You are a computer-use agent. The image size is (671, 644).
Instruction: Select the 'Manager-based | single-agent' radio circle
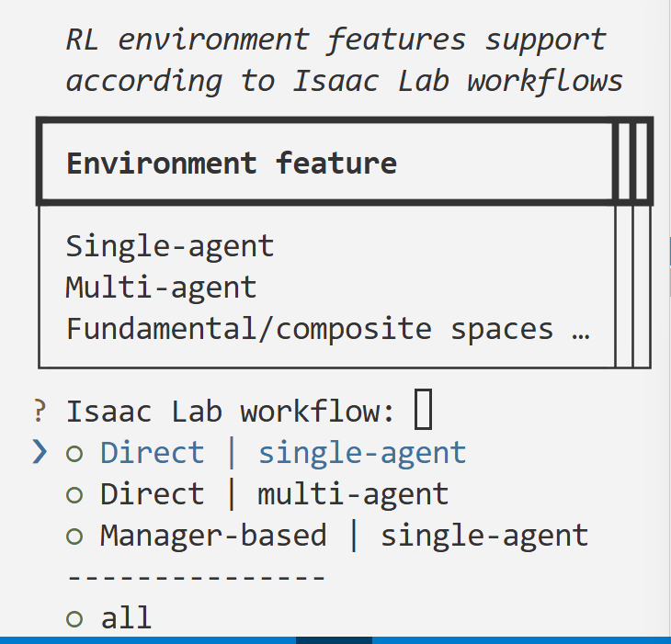(74, 536)
